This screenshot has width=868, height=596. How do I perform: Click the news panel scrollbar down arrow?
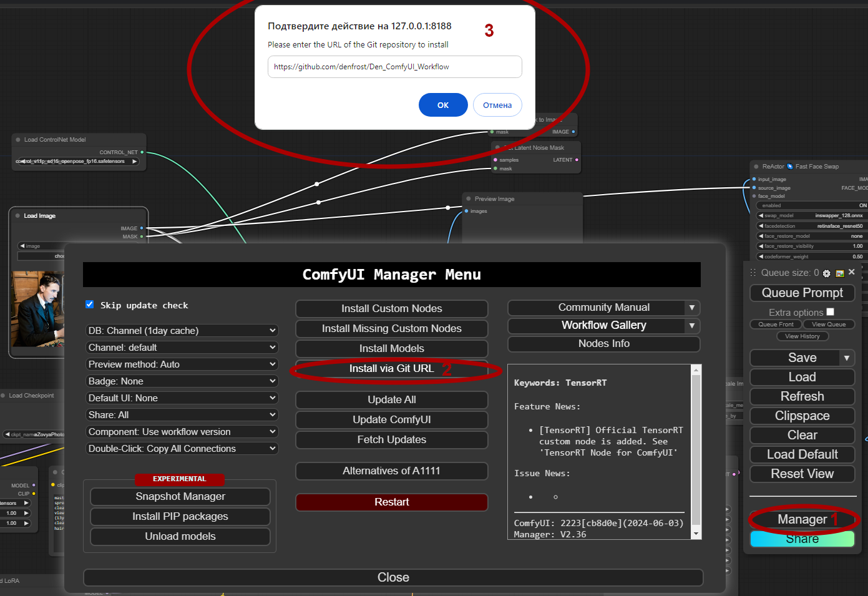[696, 534]
